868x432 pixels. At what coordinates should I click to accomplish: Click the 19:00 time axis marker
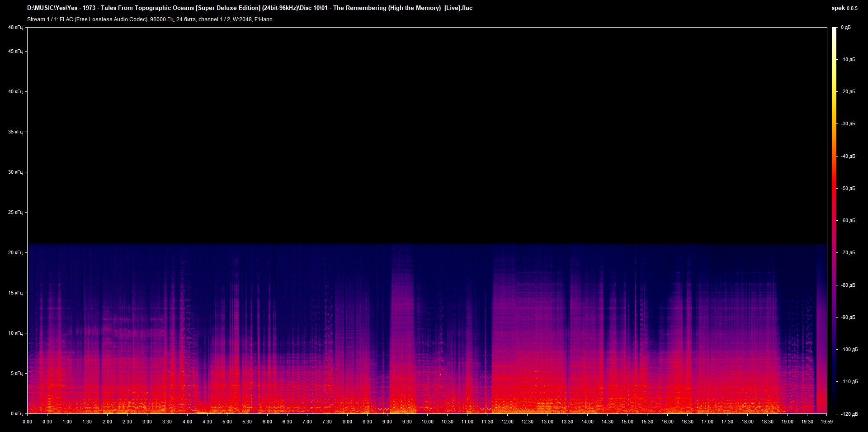(787, 422)
